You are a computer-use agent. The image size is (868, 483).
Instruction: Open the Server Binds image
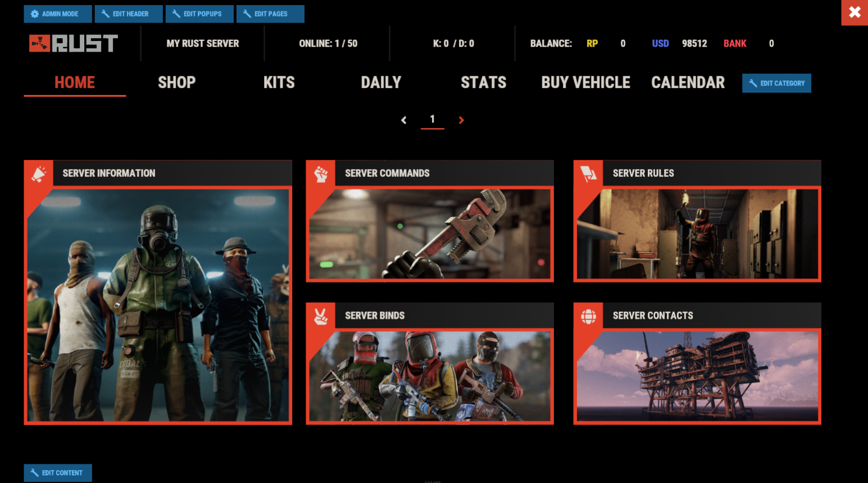click(430, 376)
